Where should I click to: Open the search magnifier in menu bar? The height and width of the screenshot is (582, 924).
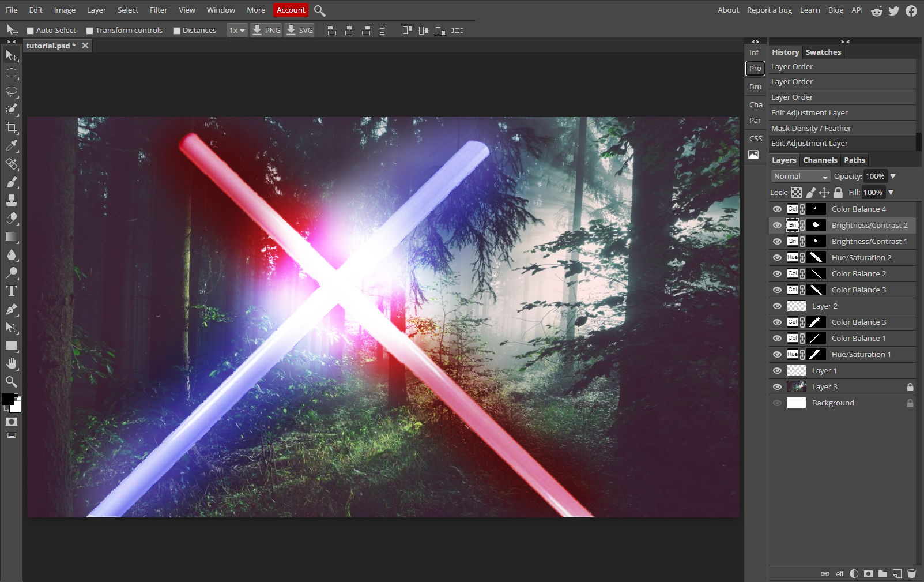[x=320, y=10]
